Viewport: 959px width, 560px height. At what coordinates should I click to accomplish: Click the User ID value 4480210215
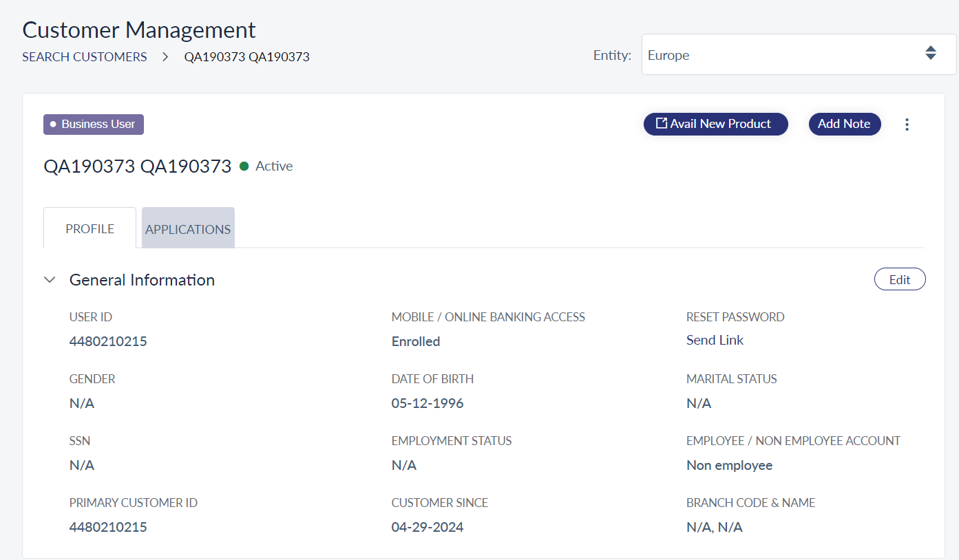pos(108,341)
